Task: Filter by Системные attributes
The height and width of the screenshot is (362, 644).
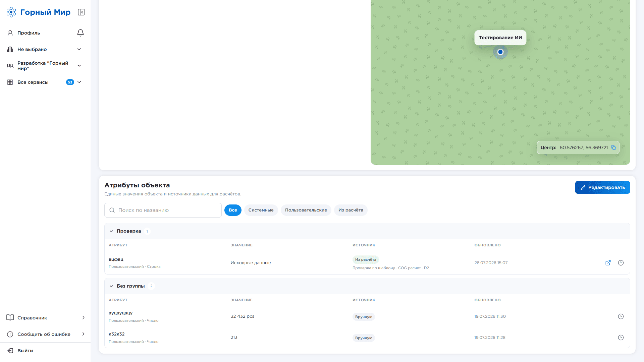Action: (x=261, y=210)
